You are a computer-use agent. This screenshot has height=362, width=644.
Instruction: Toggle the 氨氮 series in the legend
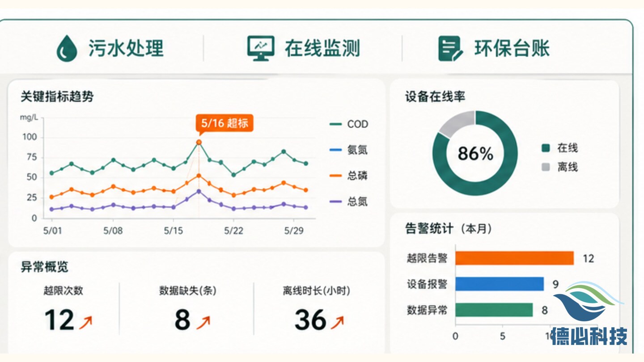349,150
